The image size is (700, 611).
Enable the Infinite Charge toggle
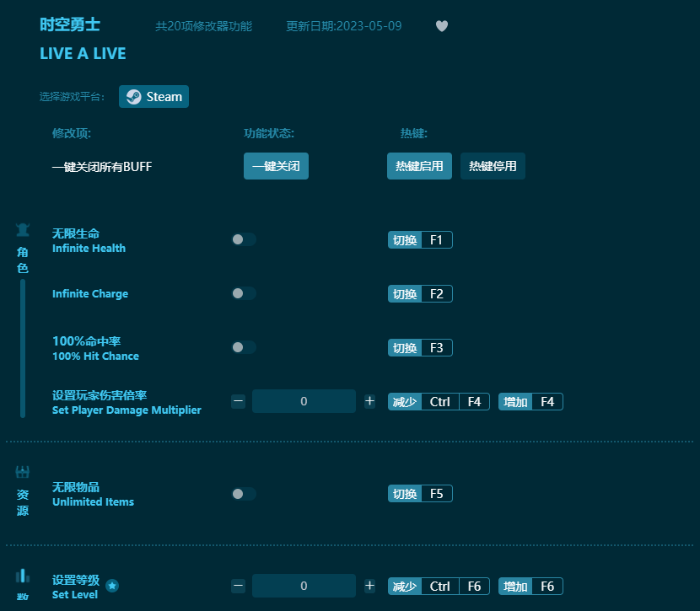[x=244, y=293]
